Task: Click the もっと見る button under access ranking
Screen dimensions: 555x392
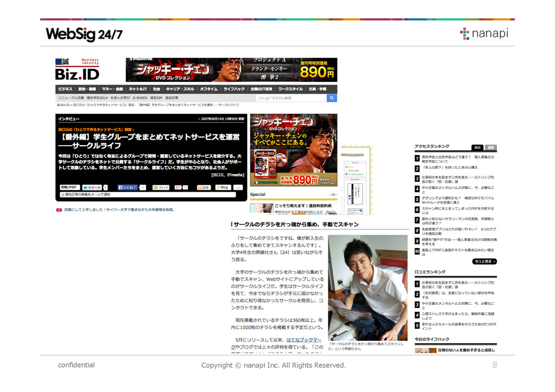Action: pos(485,262)
